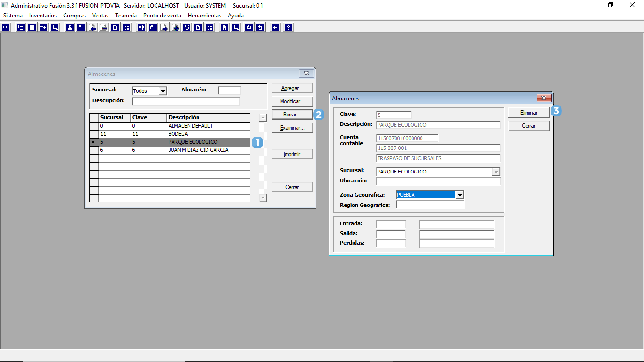Viewport: 644px width, 362px height.
Task: Click the magnifier icon next to the home icon
Action: click(x=236, y=27)
